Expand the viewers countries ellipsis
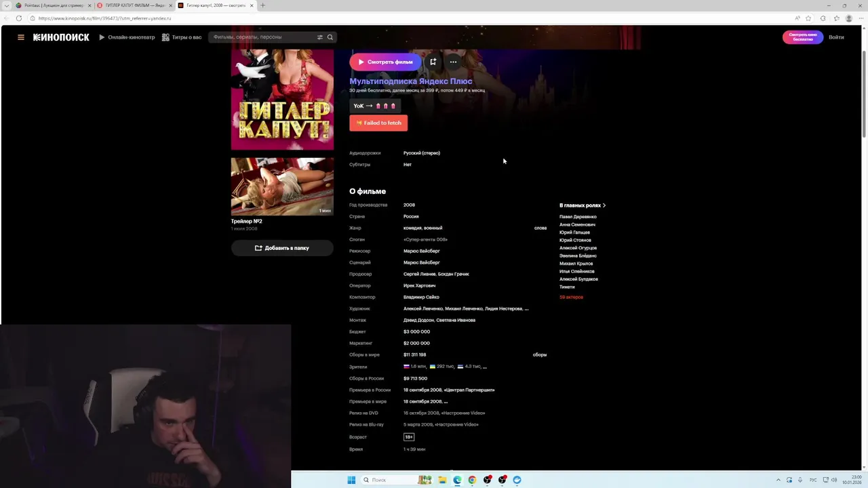This screenshot has width=868, height=488. (484, 367)
